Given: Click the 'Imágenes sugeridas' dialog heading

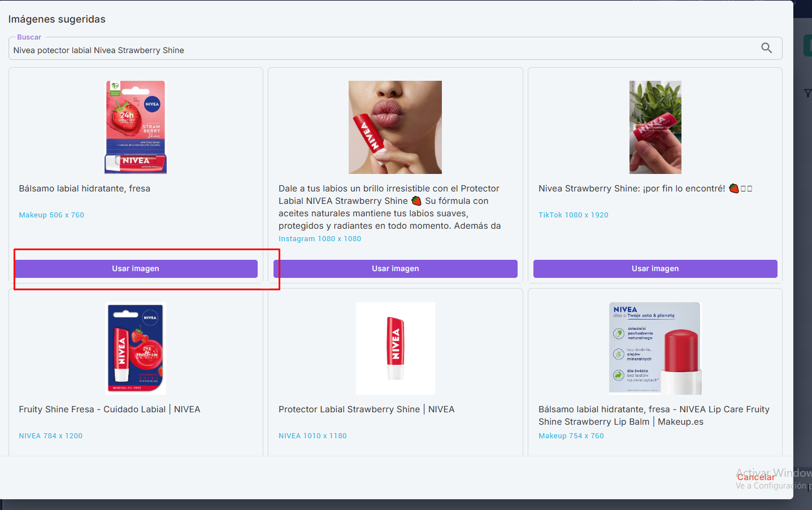Looking at the screenshot, I should tap(57, 19).
